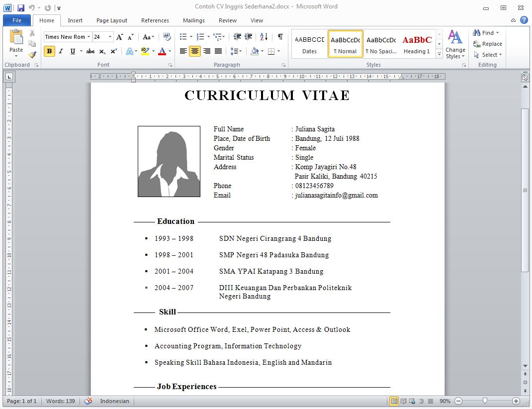Apply strikethrough with abc icon
Image resolution: width=532 pixels, height=409 pixels.
coord(90,51)
